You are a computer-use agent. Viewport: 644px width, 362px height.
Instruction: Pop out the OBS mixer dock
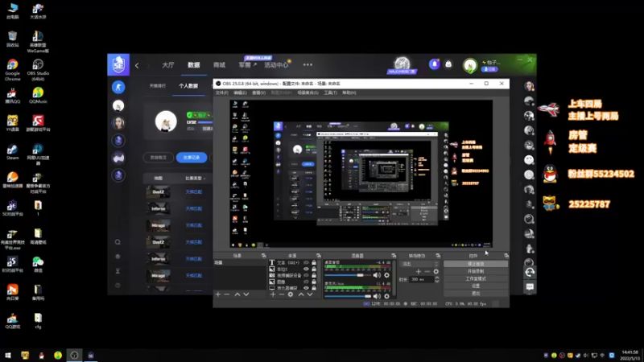(x=394, y=256)
